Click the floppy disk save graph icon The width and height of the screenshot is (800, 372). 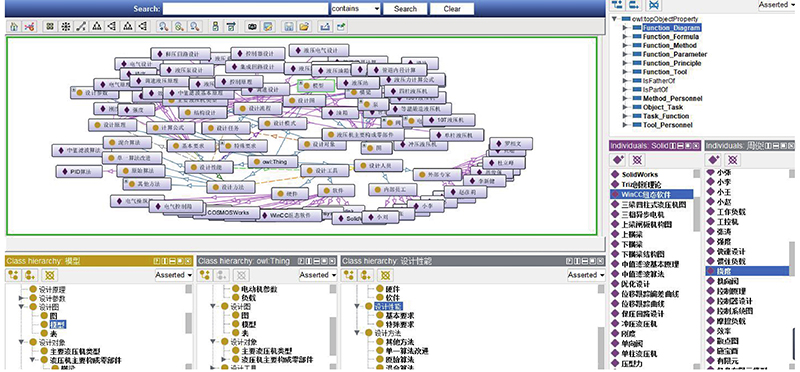289,26
